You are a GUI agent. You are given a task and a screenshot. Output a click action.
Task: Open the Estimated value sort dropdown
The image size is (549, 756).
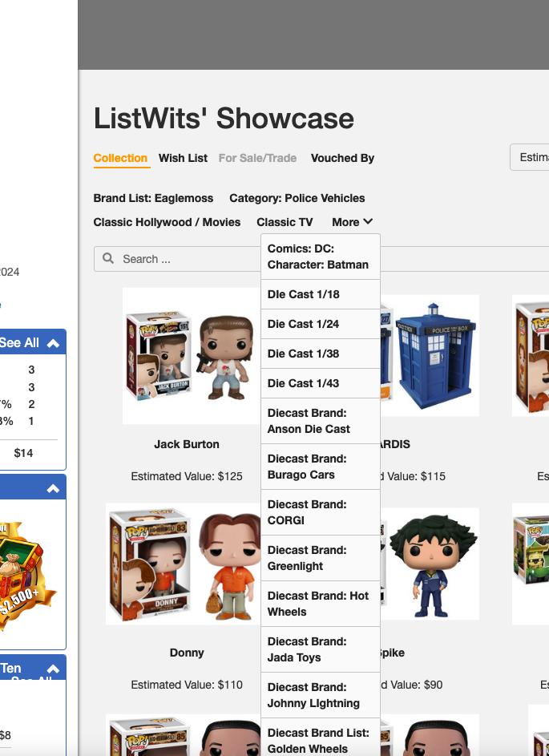(529, 157)
